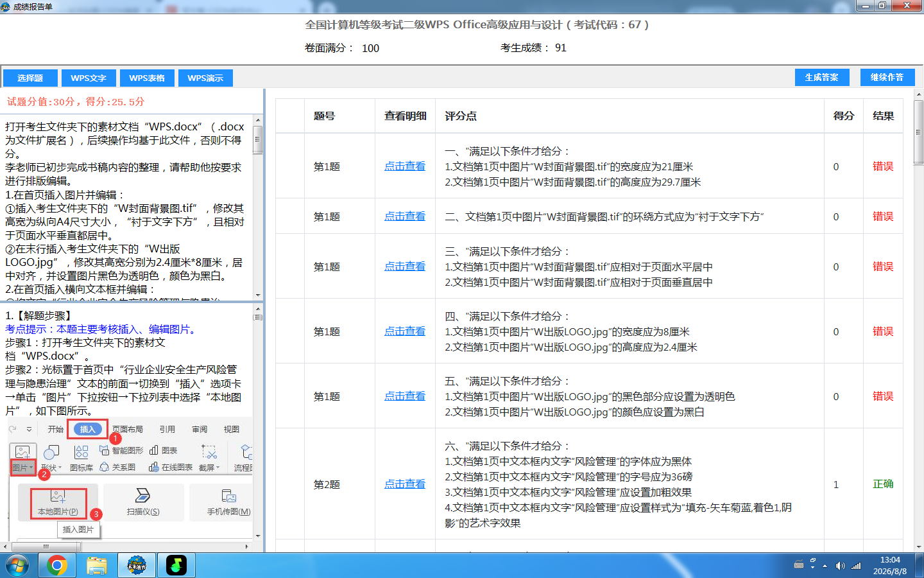Launch Google Chrome from the taskbar

click(57, 566)
